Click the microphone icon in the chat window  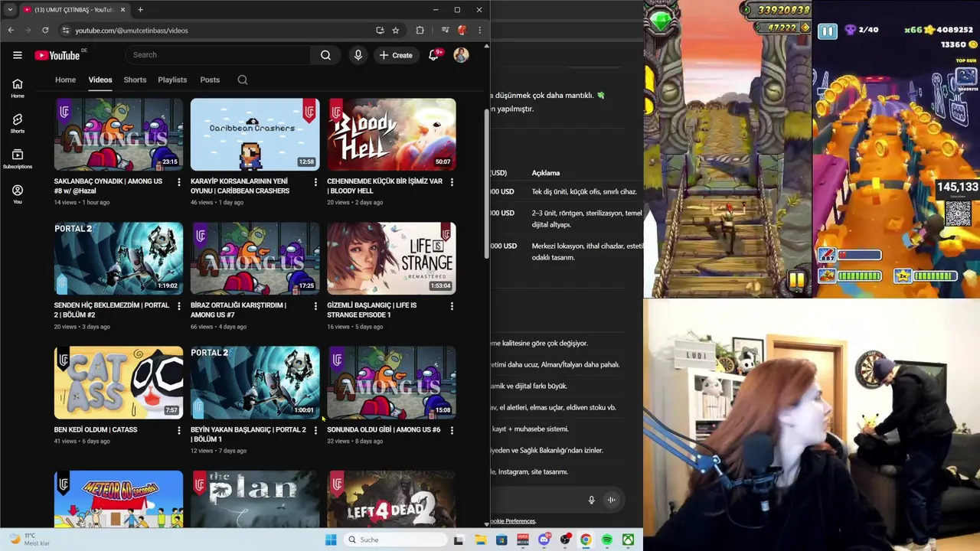[591, 500]
